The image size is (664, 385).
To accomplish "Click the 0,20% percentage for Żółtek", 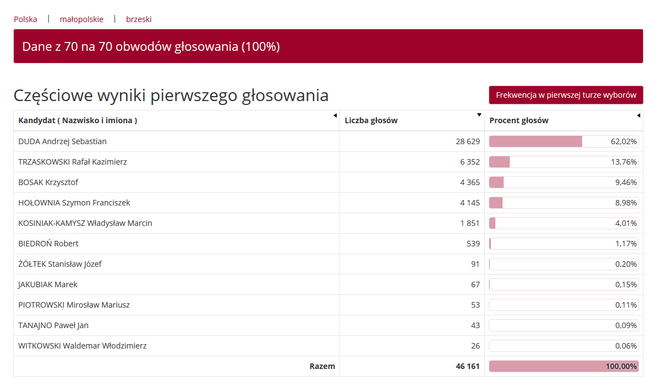I will [626, 264].
